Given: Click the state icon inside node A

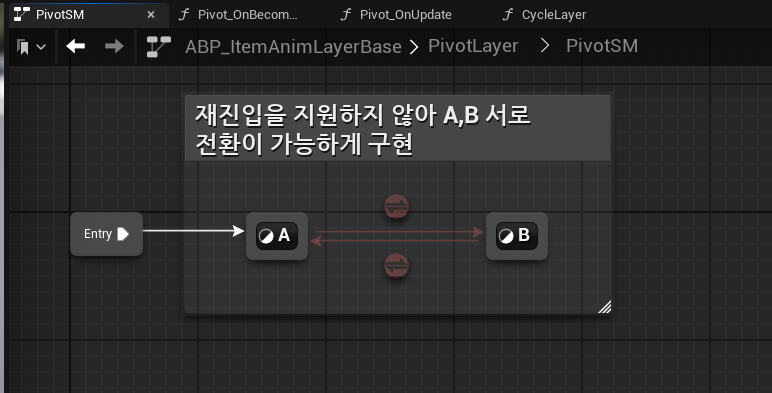Looking at the screenshot, I should 266,236.
